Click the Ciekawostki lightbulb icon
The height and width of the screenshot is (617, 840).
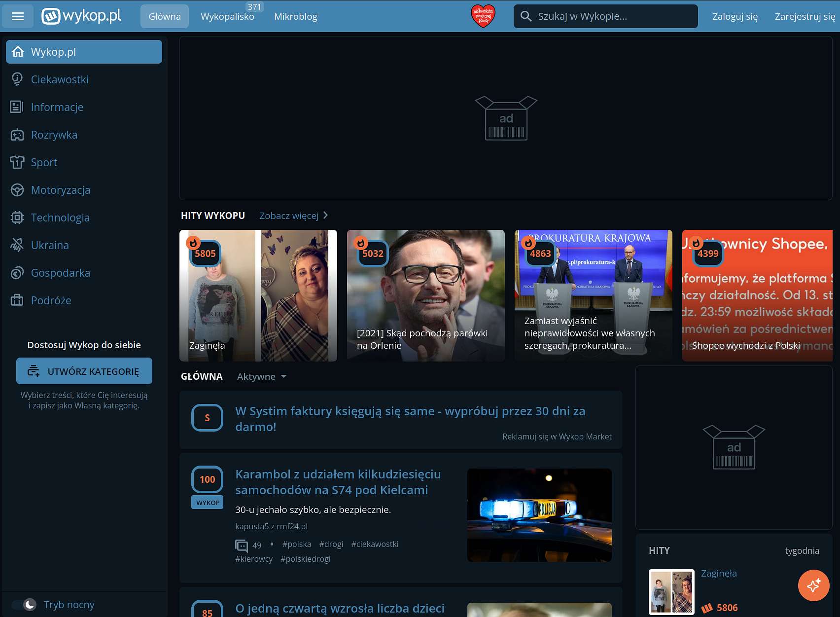(17, 79)
